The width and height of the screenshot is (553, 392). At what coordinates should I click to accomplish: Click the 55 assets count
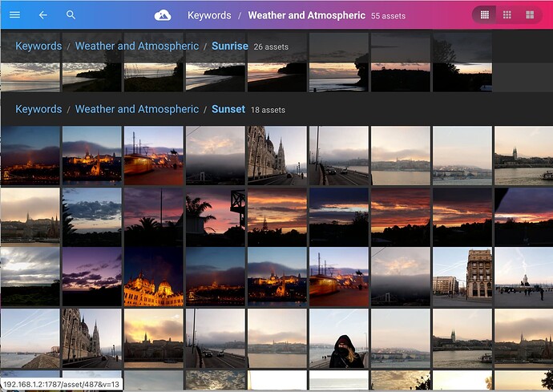[x=388, y=16]
